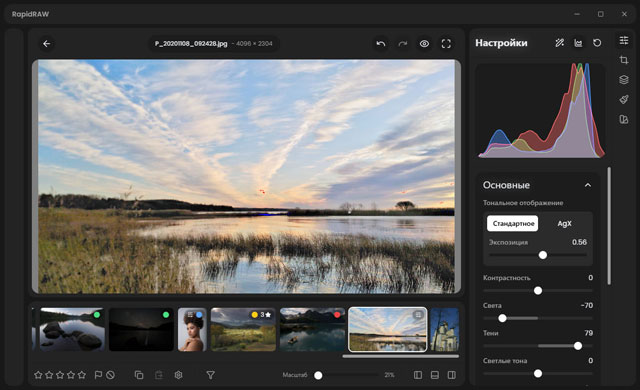Undo the last edit
640x390 pixels.
tap(381, 44)
